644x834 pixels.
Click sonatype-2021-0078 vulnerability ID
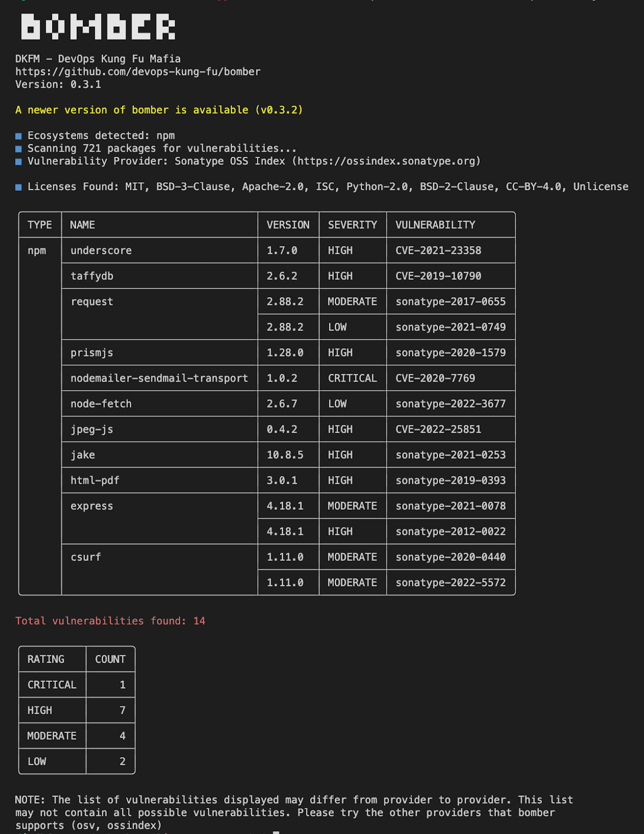click(x=451, y=506)
